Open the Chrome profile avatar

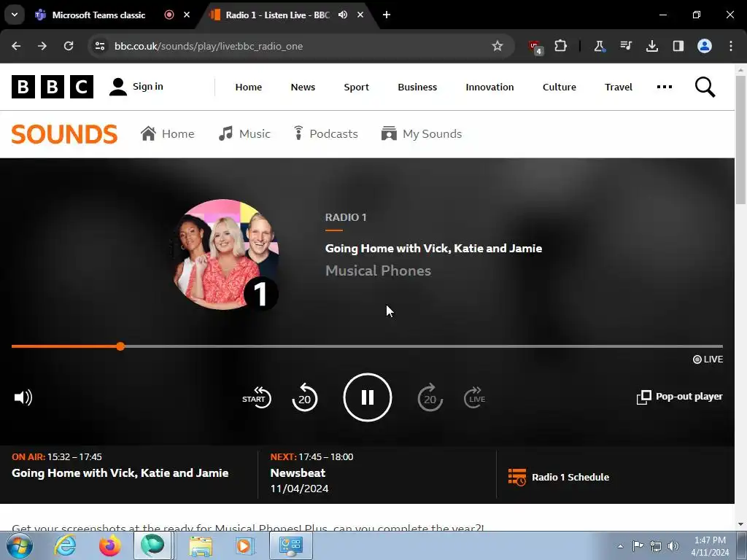click(705, 46)
